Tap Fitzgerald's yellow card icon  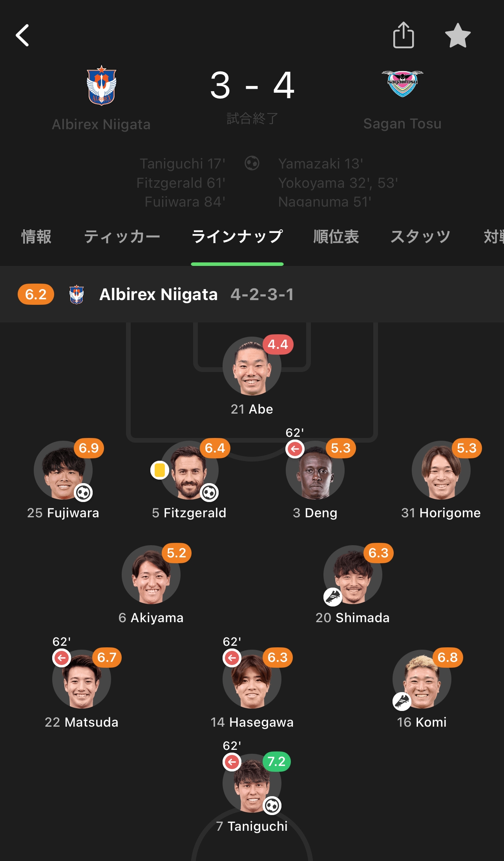coord(160,470)
